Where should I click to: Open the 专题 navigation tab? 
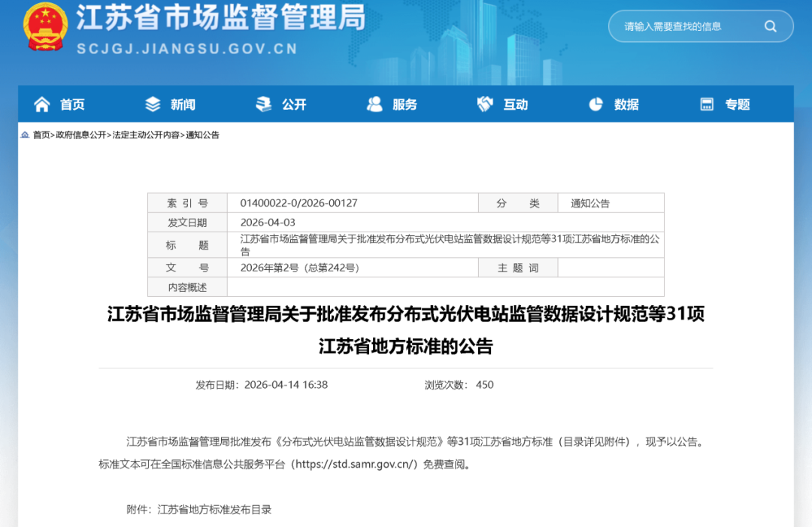click(x=738, y=104)
